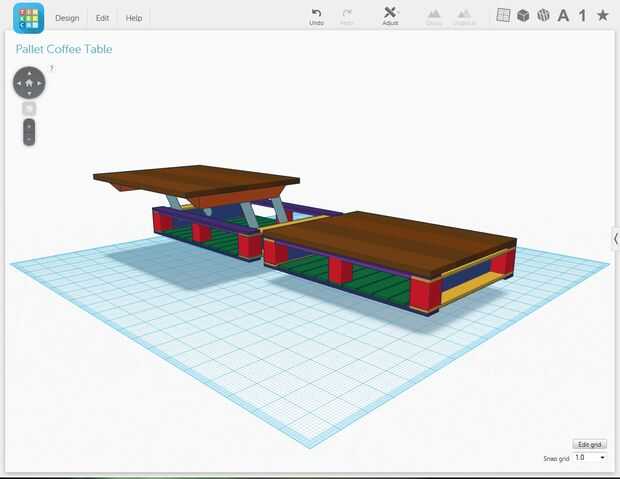Viewport: 620px width, 479px height.
Task: Orbit the view right with the arrow
Action: [40, 83]
